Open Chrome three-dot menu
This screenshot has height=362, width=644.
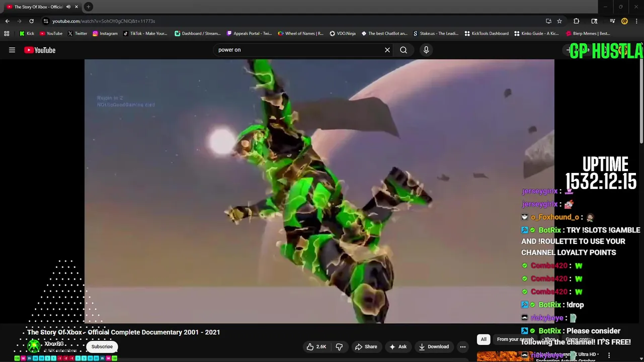coord(636,21)
